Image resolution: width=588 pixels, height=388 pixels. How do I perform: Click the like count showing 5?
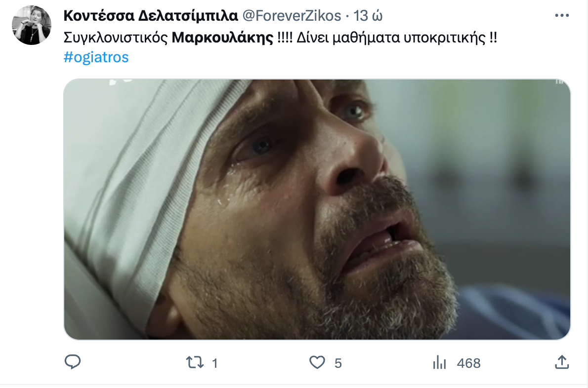pos(338,363)
